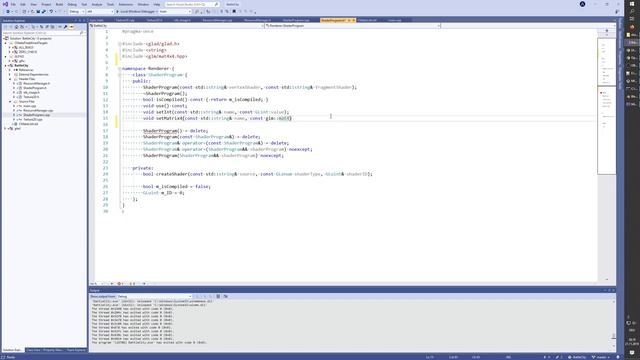
Task: Collapse the CMakePredefinedTargets folder
Action: 6,43
